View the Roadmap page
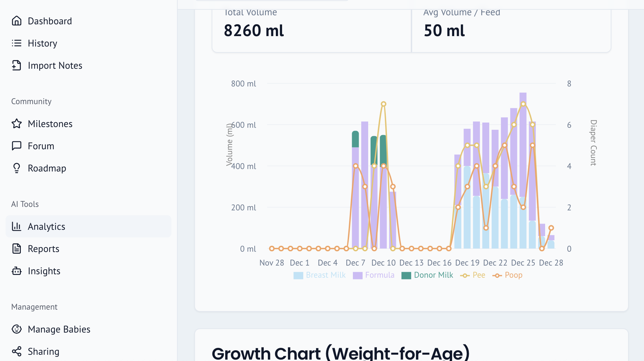 coord(88,168)
